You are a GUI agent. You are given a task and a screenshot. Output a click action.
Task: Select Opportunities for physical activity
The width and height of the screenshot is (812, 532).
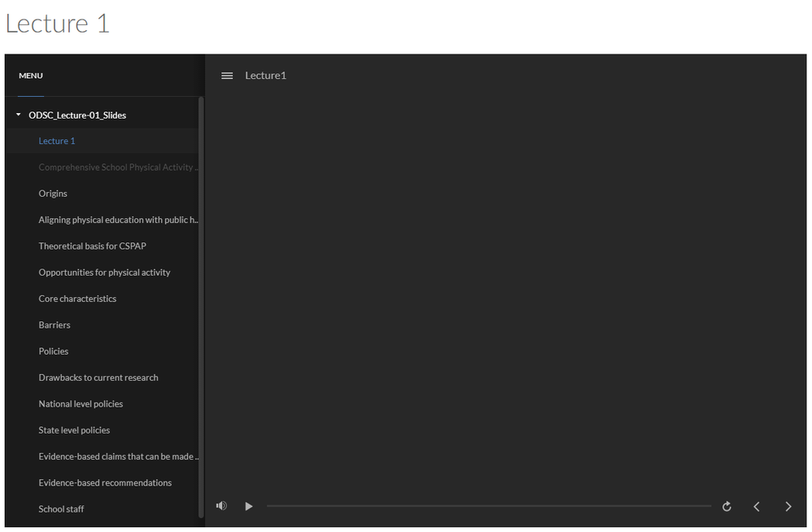click(103, 272)
